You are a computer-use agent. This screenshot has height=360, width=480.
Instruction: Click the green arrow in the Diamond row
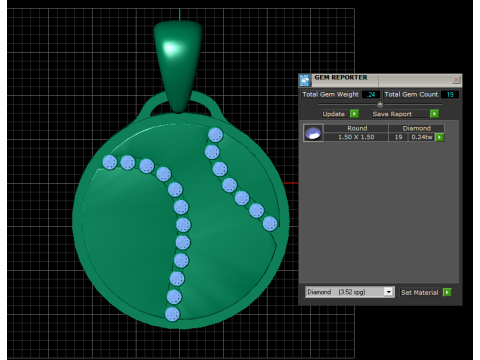440,137
